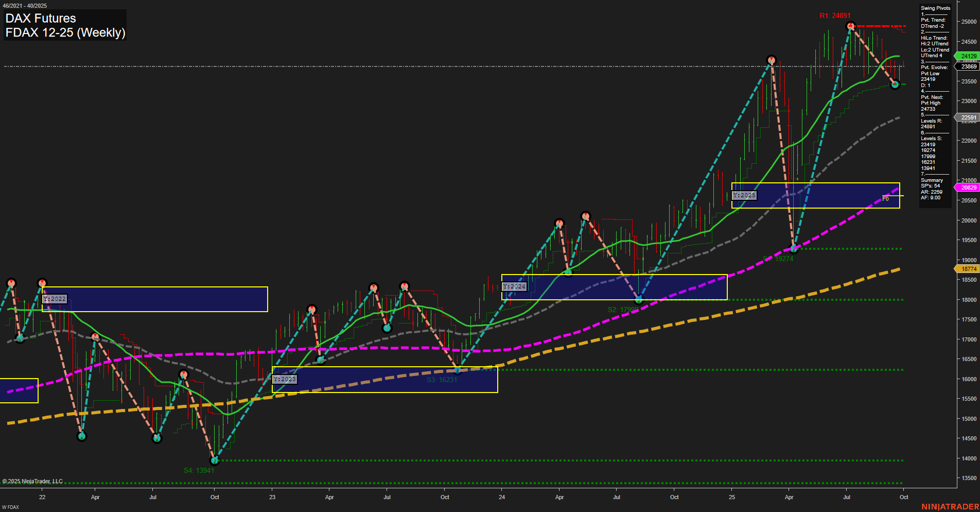Image resolution: width=980 pixels, height=512 pixels.
Task: Click the NINJATRADER logo in bottom-right corner
Action: [950, 506]
